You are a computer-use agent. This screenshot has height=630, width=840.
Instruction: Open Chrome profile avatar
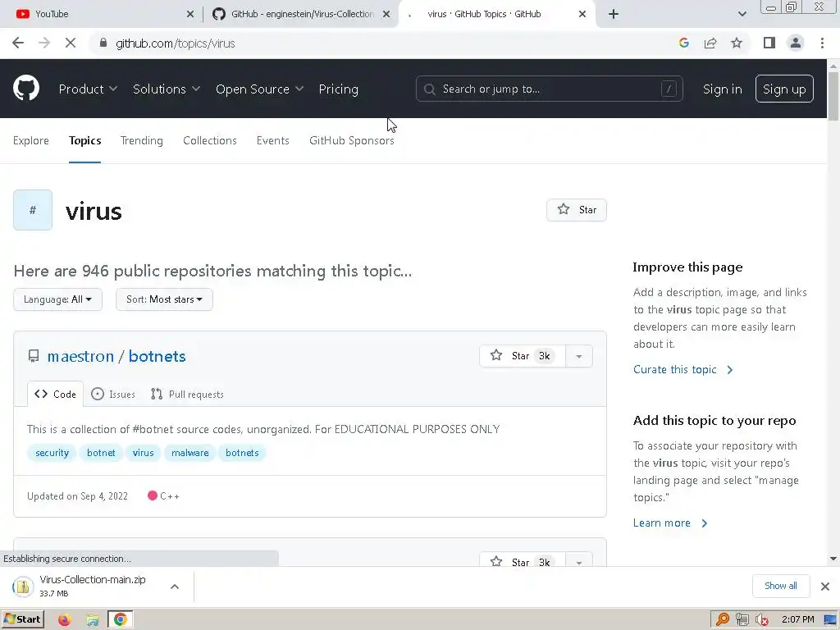[x=796, y=43]
